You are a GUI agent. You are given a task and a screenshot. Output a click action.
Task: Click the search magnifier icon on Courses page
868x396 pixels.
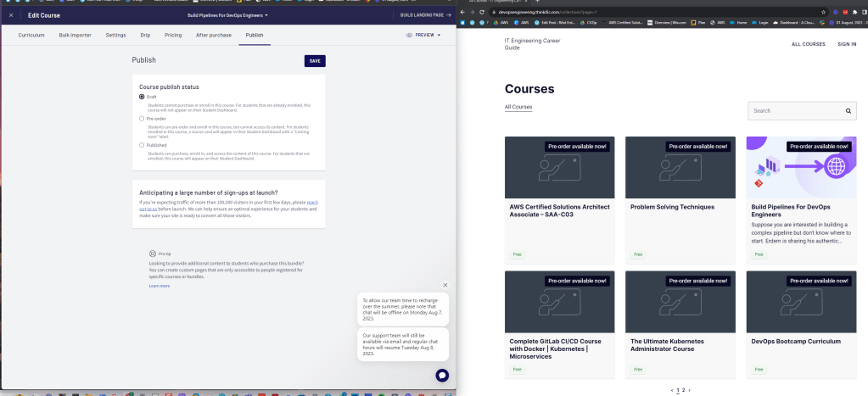point(848,110)
